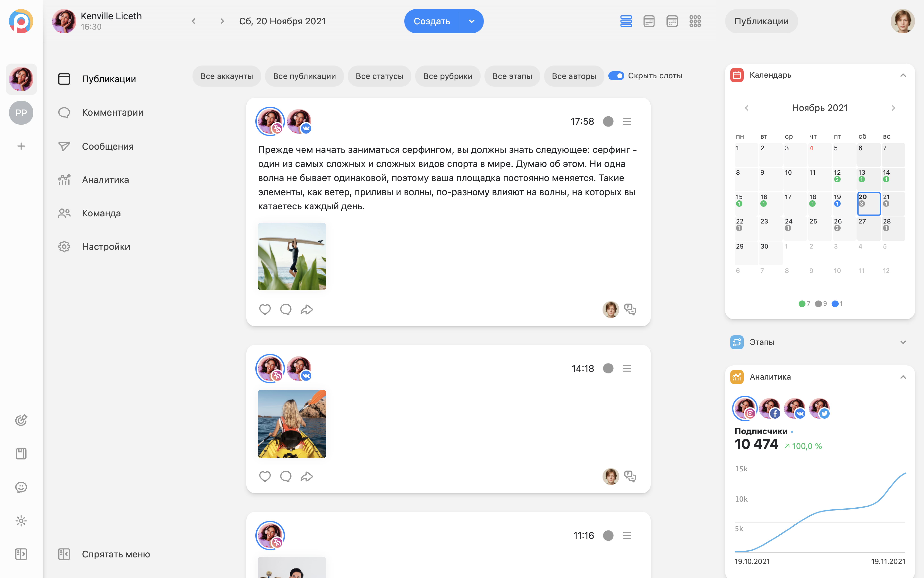The width and height of the screenshot is (924, 578).
Task: Open comments on the 14:18 post
Action: [x=286, y=476]
